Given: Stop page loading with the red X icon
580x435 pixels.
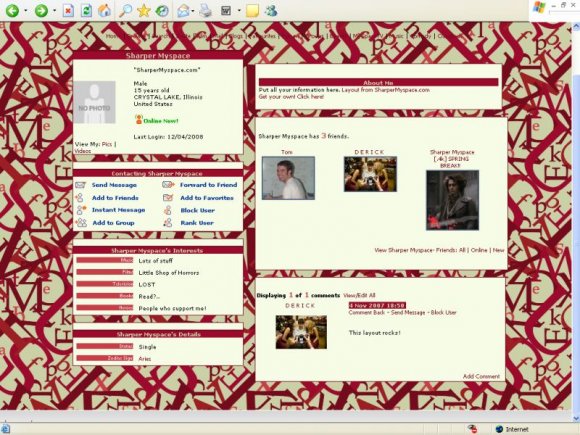Looking at the screenshot, I should (68, 11).
